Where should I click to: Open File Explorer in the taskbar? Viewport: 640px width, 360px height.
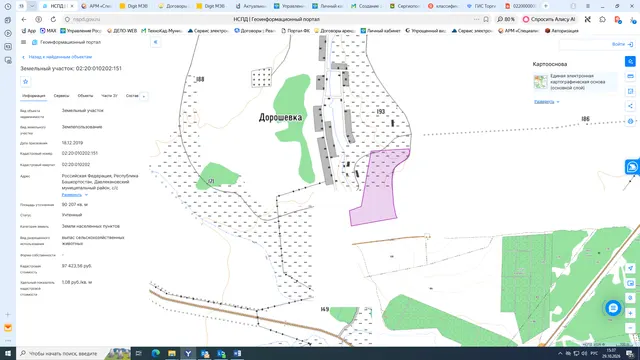pyautogui.click(x=172, y=353)
